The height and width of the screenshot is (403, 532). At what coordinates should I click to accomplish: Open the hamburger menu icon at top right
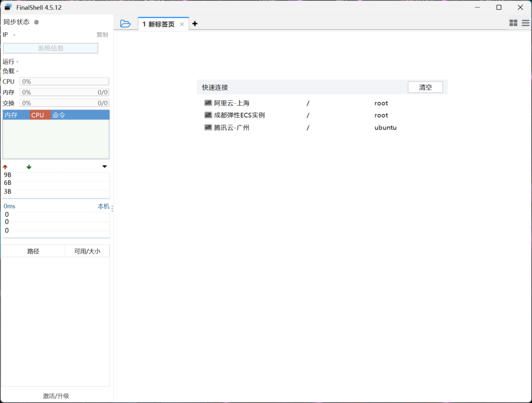526,23
